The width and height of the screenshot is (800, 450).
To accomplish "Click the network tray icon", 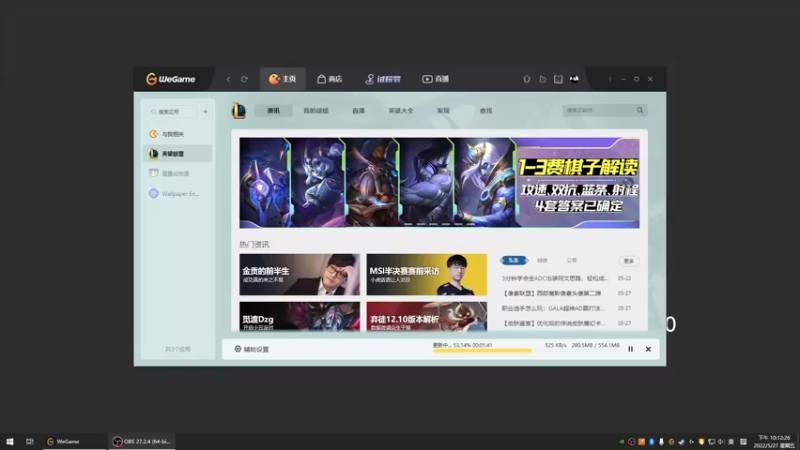I will tap(712, 442).
